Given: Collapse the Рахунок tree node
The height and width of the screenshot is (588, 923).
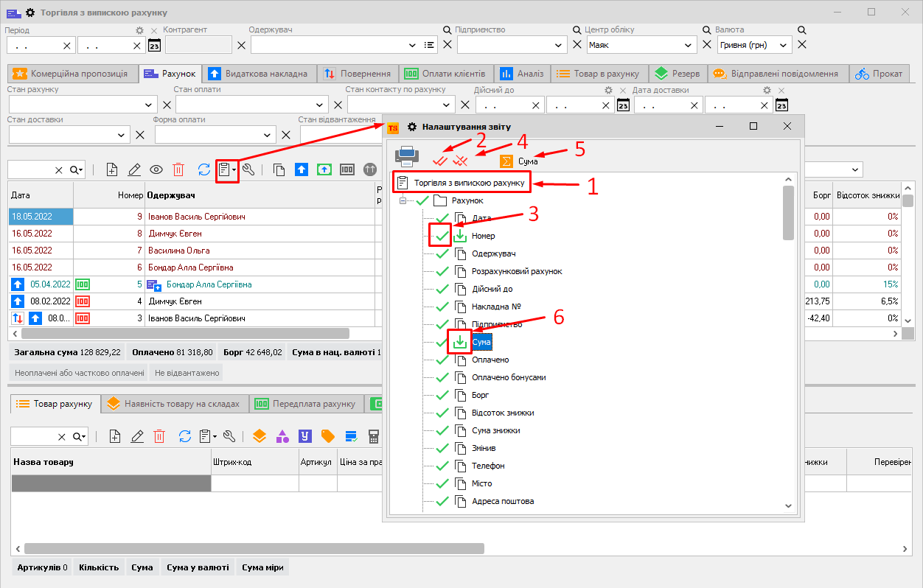Looking at the screenshot, I should point(403,200).
